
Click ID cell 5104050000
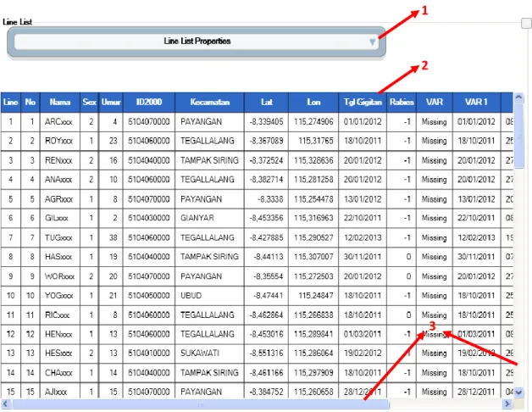(149, 296)
